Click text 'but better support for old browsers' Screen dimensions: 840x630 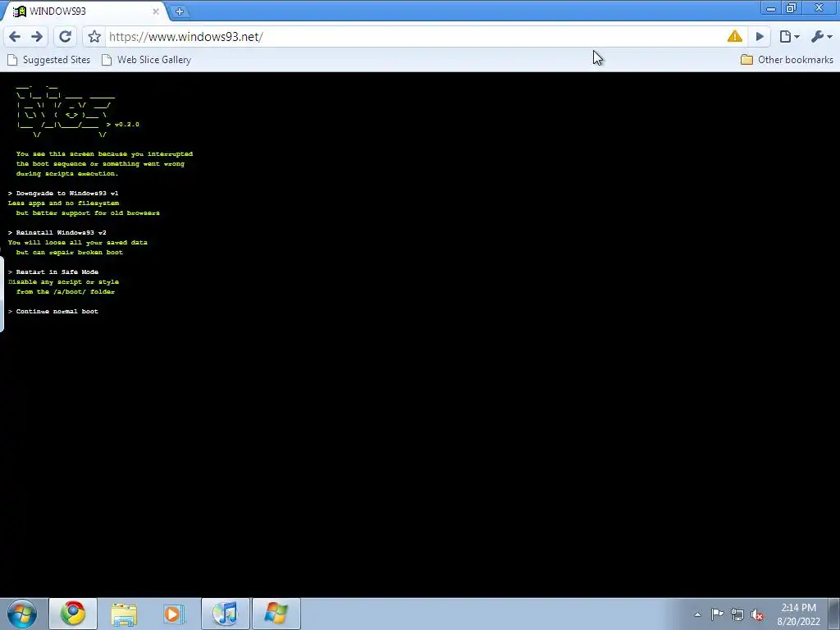pyautogui.click(x=88, y=212)
